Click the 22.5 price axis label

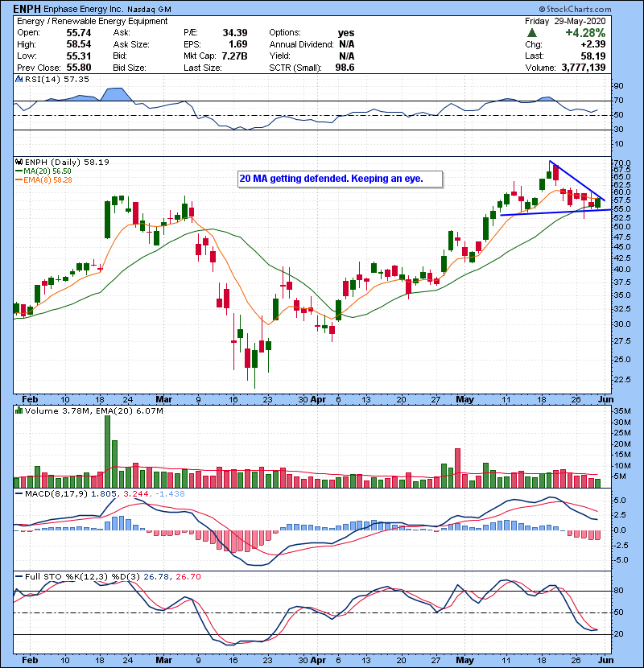[x=621, y=380]
